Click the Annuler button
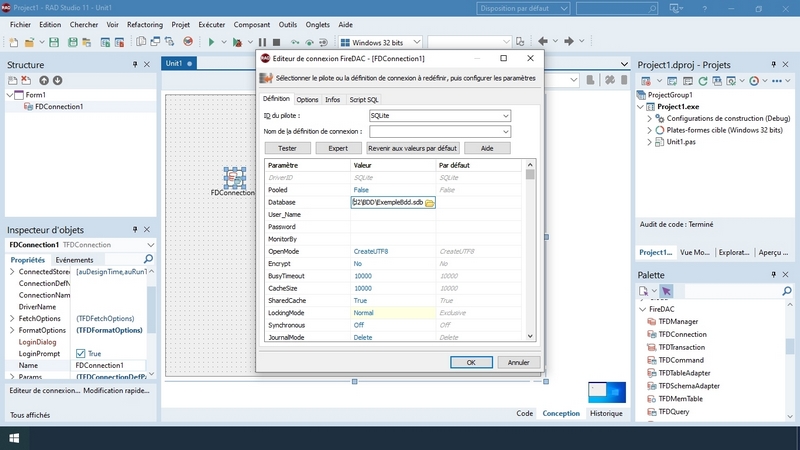800x450 pixels. tap(518, 362)
